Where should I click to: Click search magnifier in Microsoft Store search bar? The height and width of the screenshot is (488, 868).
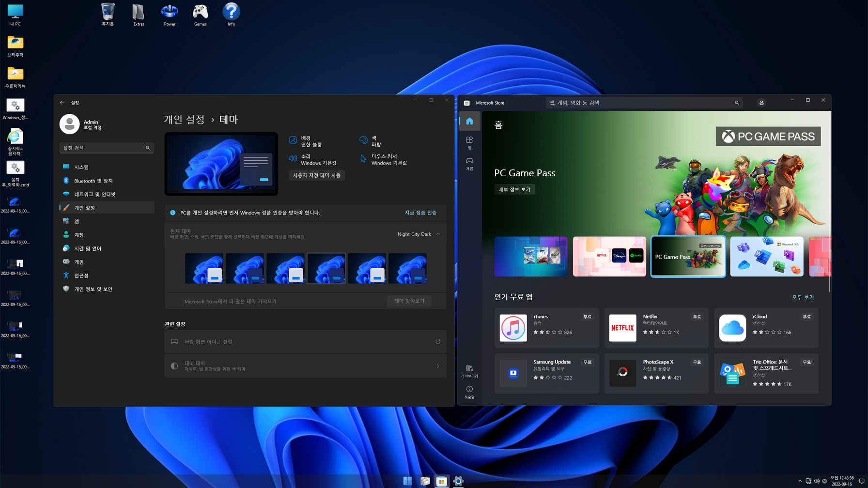pyautogui.click(x=737, y=103)
